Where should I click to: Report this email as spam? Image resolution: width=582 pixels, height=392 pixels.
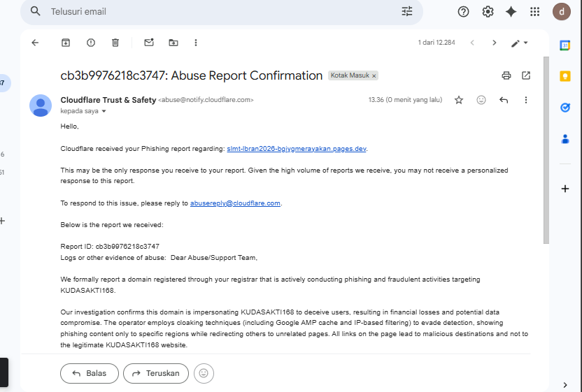tap(90, 43)
